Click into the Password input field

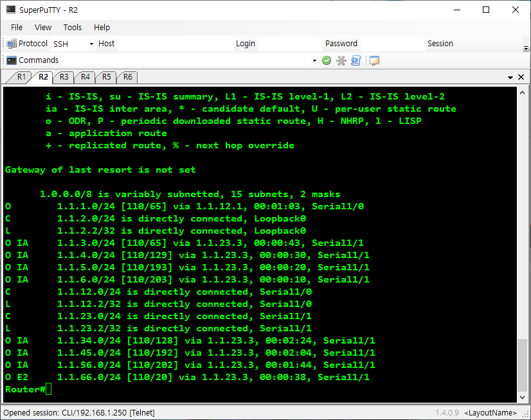pos(392,44)
